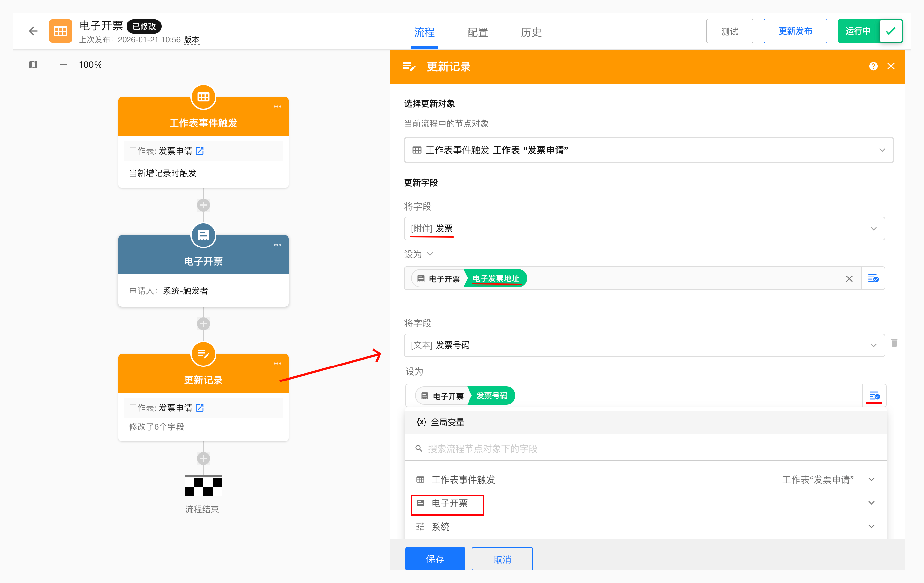The image size is (924, 583).
Task: Open external link for 发票申请 worksheet in trigger node
Action: tap(200, 151)
